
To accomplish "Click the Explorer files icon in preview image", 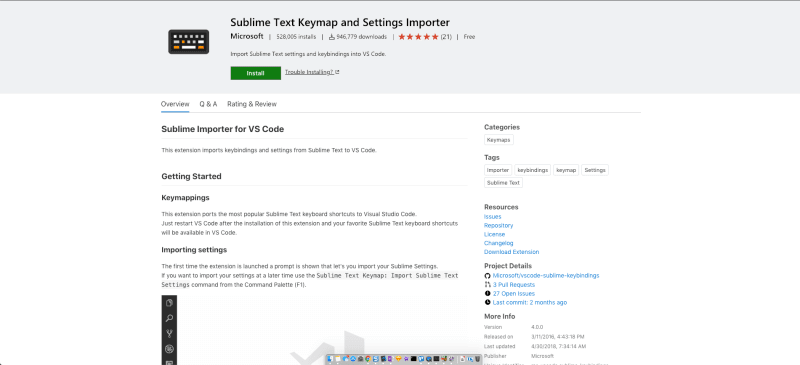I will coord(169,303).
